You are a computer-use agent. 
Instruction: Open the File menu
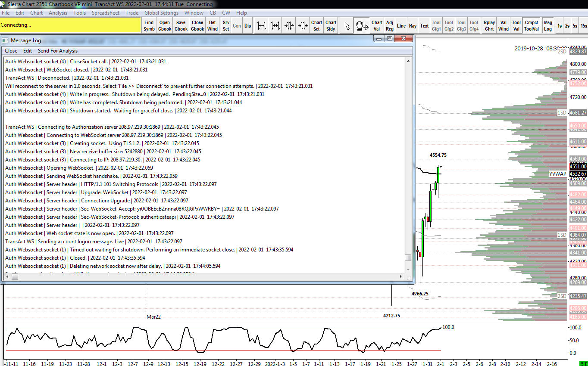tap(6, 13)
